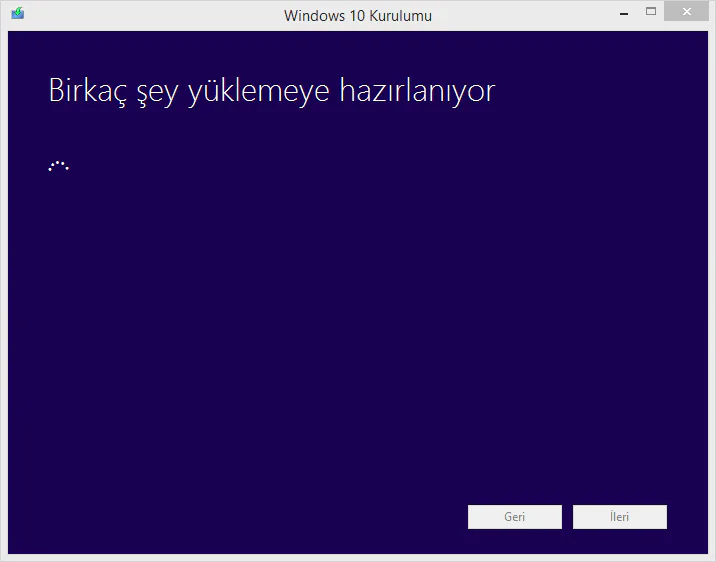Viewport: 716px width, 562px height.
Task: Click the loading spinner dots
Action: pyautogui.click(x=58, y=166)
